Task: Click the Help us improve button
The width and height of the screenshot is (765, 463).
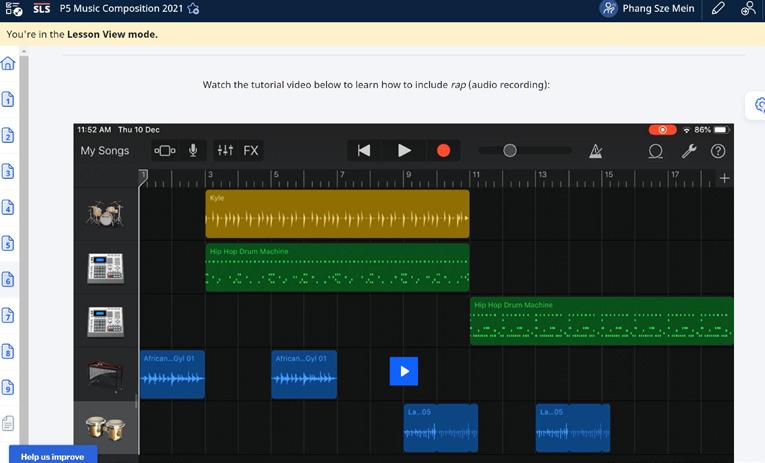Action: [x=52, y=456]
